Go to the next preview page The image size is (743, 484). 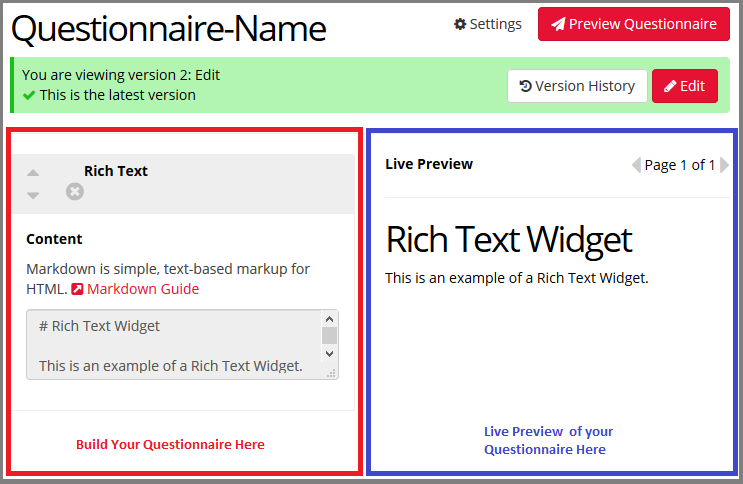tap(725, 165)
